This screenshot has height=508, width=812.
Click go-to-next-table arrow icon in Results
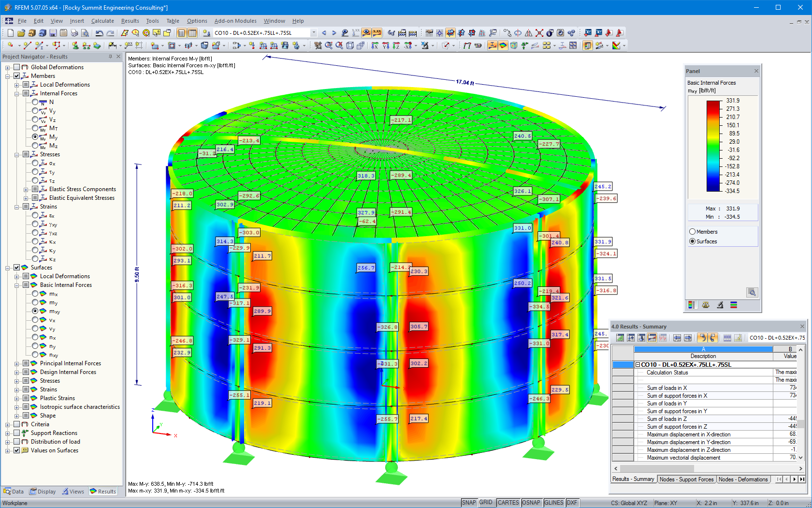688,338
